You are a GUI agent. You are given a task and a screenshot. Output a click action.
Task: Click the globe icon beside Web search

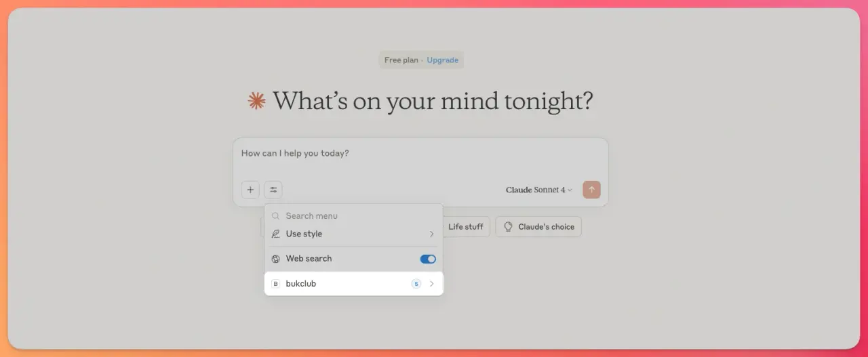pyautogui.click(x=275, y=259)
